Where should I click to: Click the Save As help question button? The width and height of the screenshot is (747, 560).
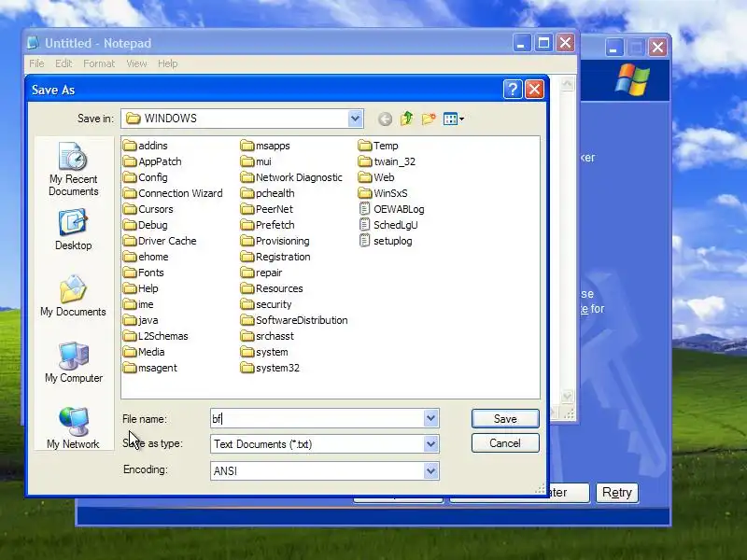pos(512,89)
